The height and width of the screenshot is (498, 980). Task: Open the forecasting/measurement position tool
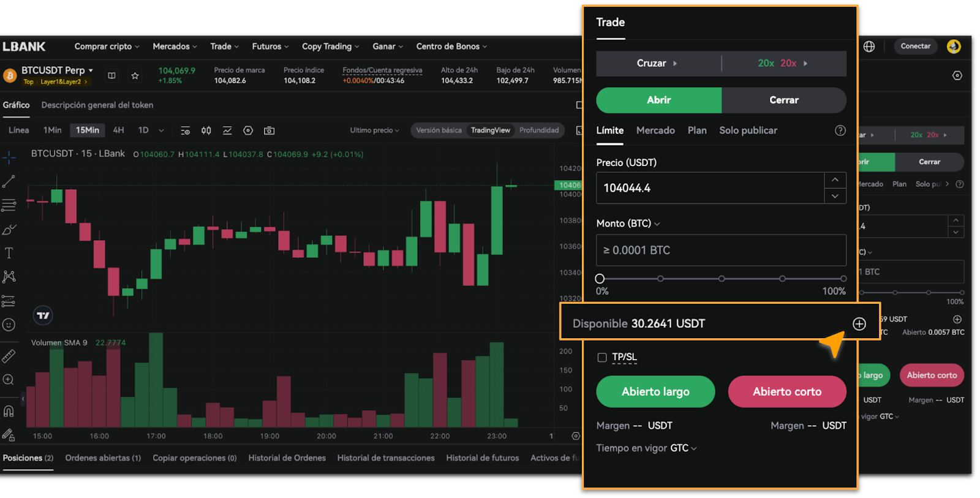click(x=9, y=301)
